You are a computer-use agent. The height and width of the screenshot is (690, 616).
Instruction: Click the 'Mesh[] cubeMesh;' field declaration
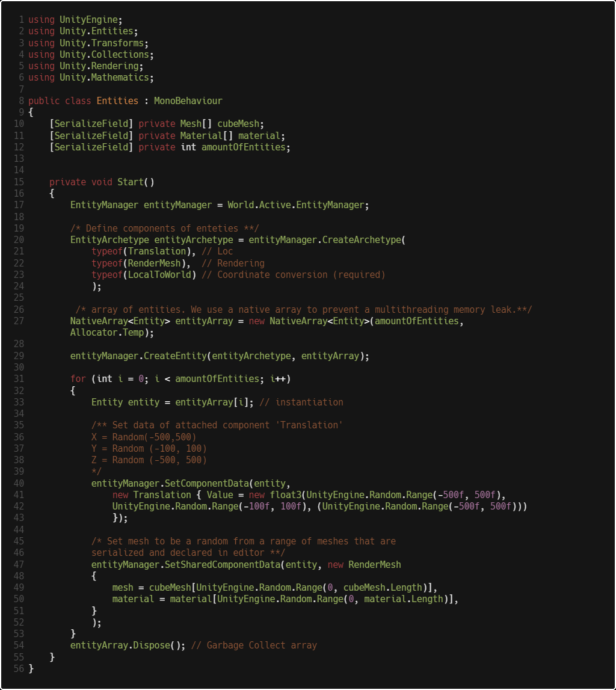(222, 124)
